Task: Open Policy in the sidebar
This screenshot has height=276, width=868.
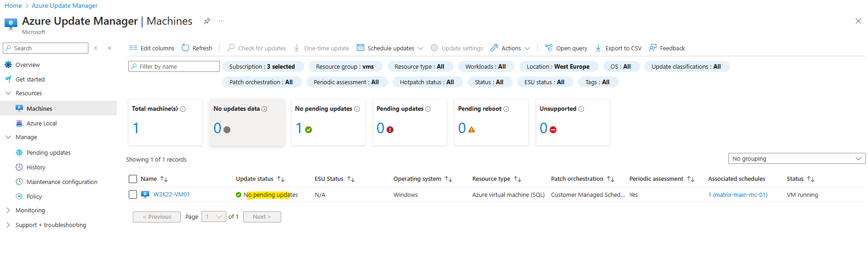Action: pyautogui.click(x=34, y=197)
